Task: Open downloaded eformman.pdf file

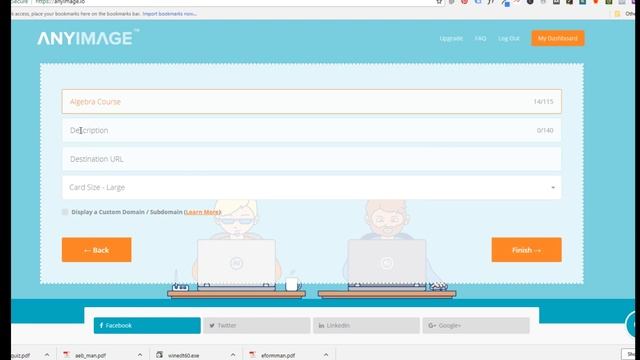Action: (278, 356)
